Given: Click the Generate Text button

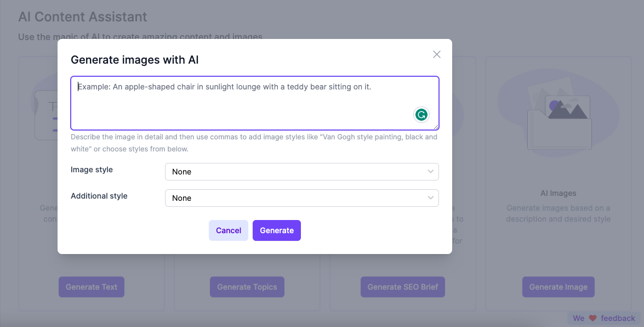Looking at the screenshot, I should point(92,287).
